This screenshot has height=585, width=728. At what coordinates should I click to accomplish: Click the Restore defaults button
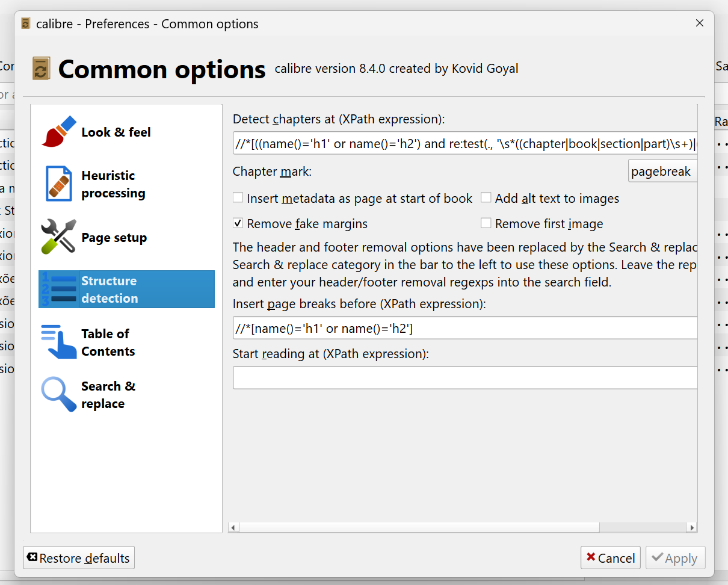pos(79,558)
